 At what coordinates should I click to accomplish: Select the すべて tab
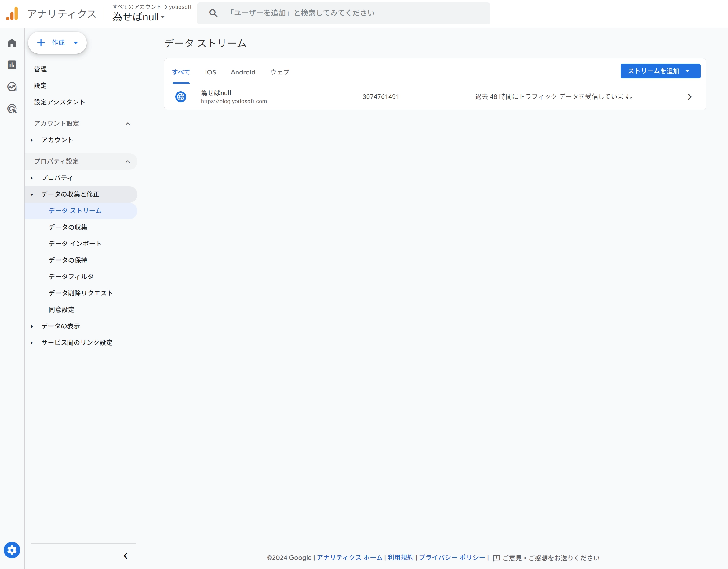(x=181, y=72)
